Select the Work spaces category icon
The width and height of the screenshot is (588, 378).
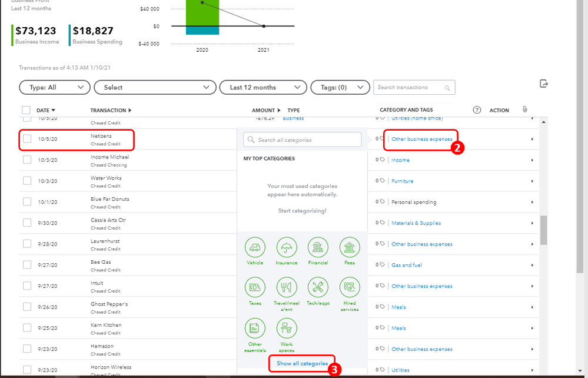(287, 328)
